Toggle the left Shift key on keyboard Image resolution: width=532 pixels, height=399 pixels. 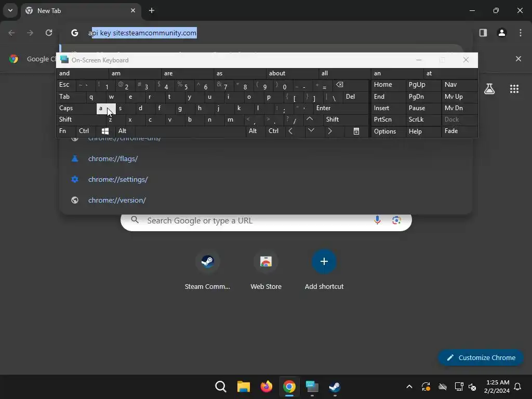(x=81, y=119)
